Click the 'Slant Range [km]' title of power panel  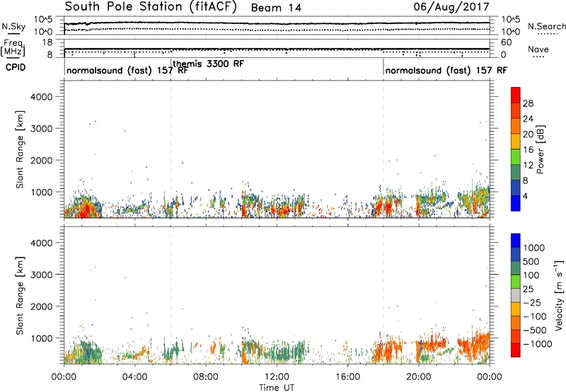point(20,149)
